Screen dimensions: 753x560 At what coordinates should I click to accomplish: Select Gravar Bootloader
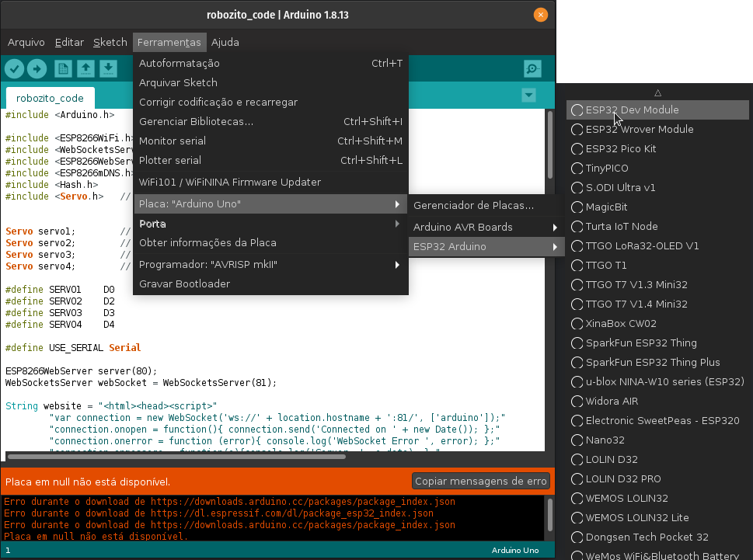[x=270, y=284]
